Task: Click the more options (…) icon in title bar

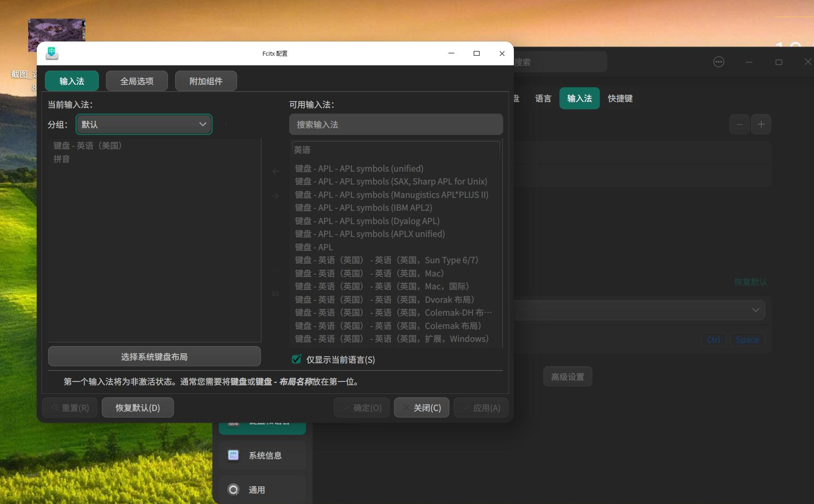Action: [x=719, y=62]
